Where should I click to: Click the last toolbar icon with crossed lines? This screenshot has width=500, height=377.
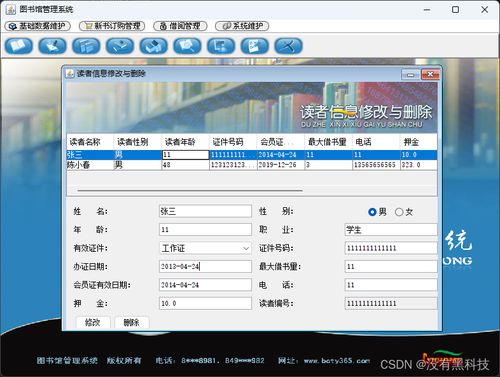288,46
